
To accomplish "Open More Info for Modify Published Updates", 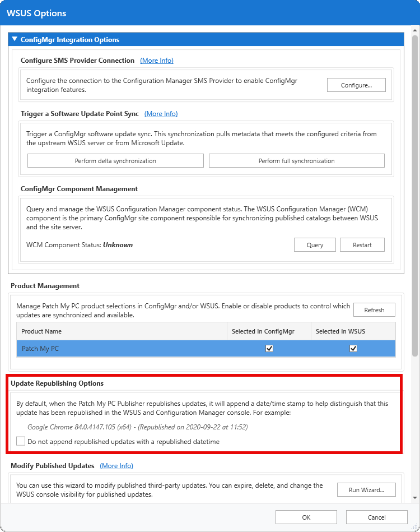I will tap(116, 466).
